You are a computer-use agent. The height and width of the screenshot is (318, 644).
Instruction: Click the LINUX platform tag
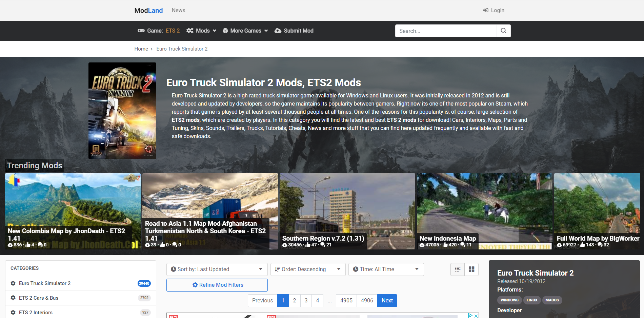click(532, 300)
